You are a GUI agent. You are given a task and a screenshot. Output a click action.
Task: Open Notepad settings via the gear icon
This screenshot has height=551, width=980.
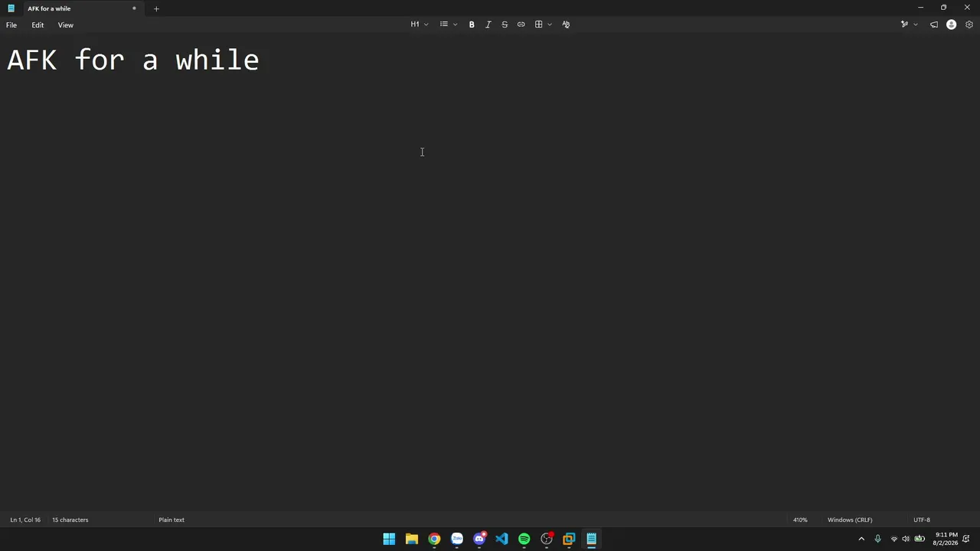tap(969, 24)
